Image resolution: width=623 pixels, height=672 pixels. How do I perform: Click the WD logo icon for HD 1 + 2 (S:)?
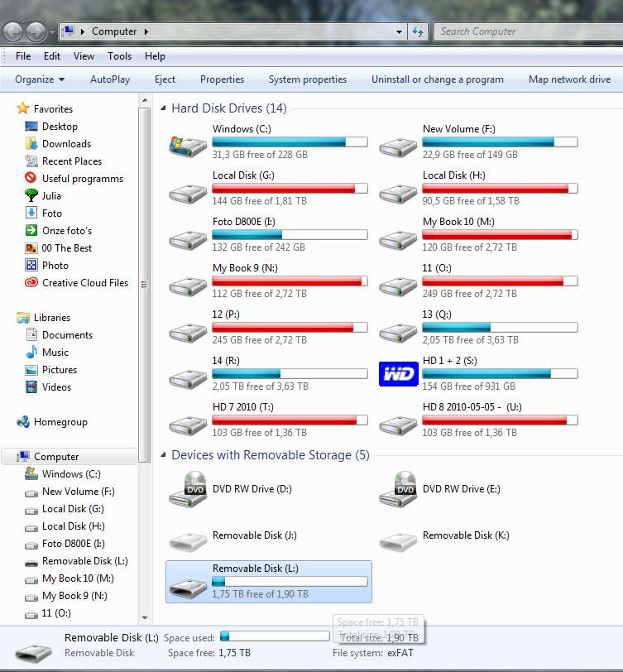[399, 374]
